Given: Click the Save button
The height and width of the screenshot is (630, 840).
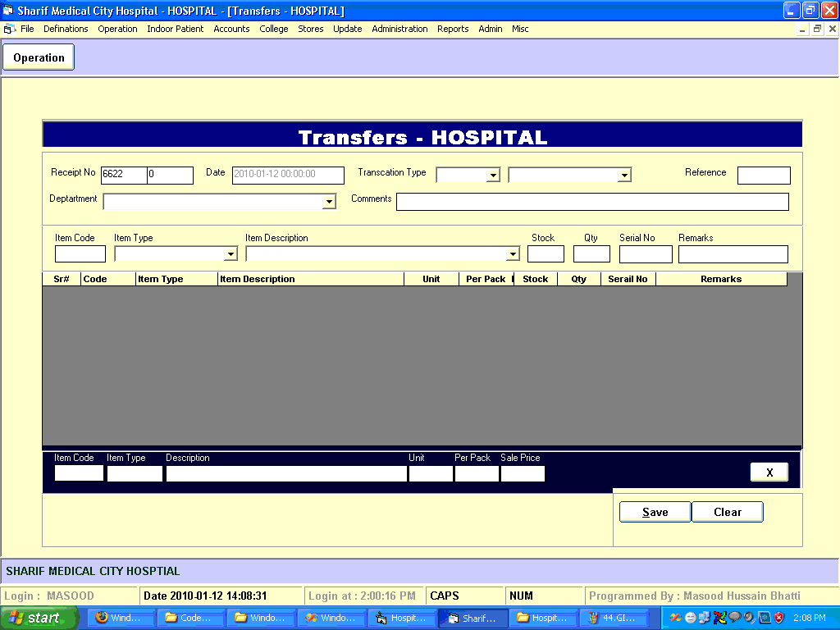Looking at the screenshot, I should pyautogui.click(x=655, y=512).
